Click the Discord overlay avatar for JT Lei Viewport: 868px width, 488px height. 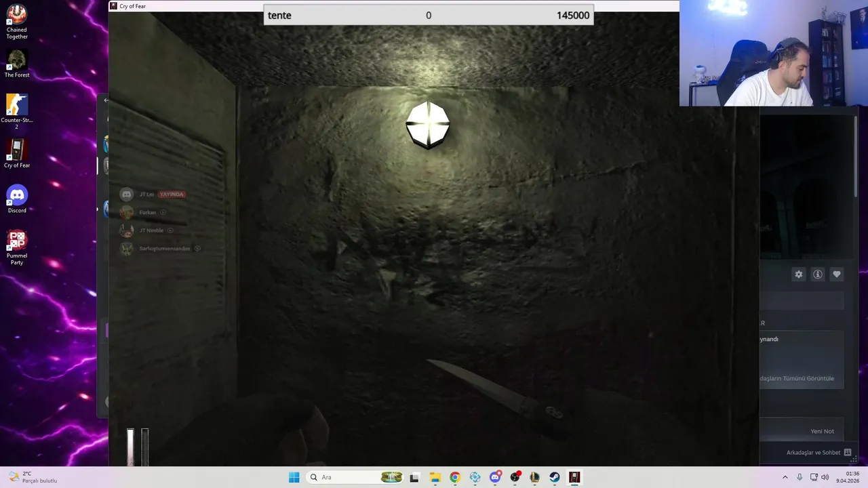tap(126, 195)
